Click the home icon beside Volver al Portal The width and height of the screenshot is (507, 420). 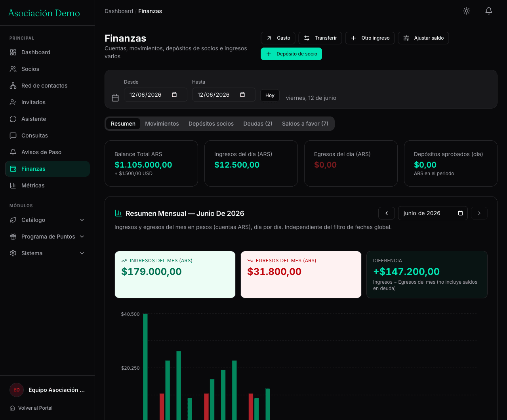pyautogui.click(x=12, y=408)
